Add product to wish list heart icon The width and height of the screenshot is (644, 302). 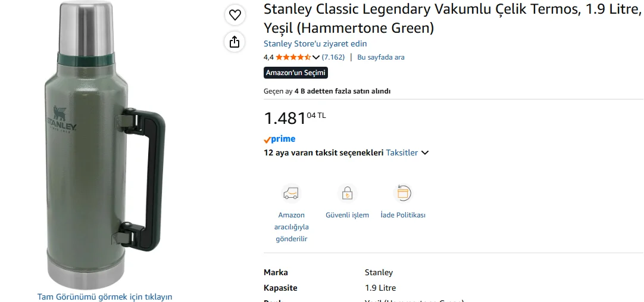pyautogui.click(x=235, y=15)
